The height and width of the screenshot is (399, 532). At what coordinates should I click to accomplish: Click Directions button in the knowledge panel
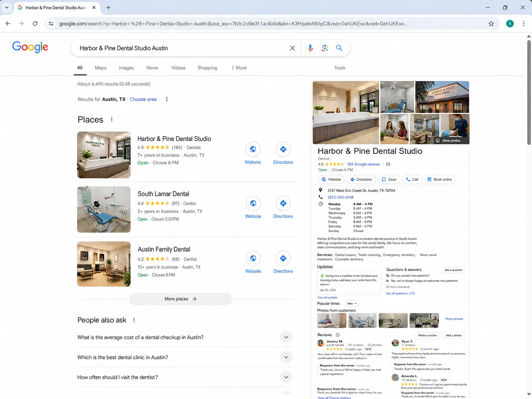(x=361, y=179)
